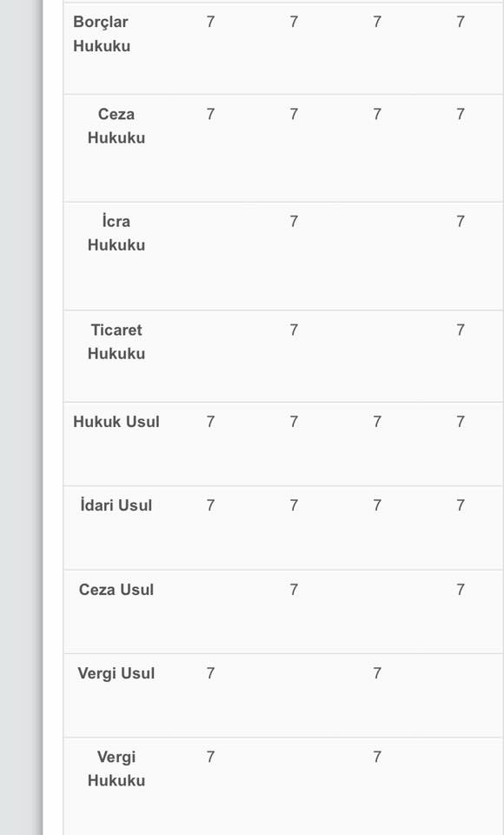The height and width of the screenshot is (835, 504).
Task: Click the last 7 in Ceza Hukuku row
Action: tap(461, 114)
